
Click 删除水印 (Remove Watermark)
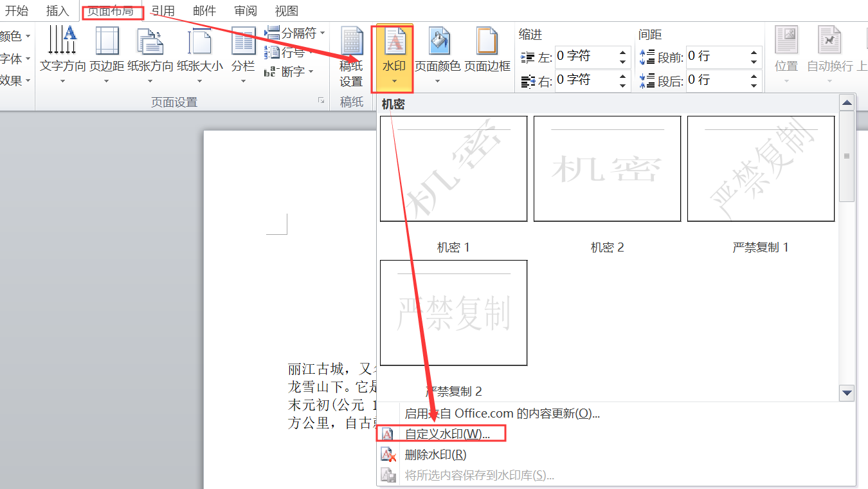click(435, 455)
